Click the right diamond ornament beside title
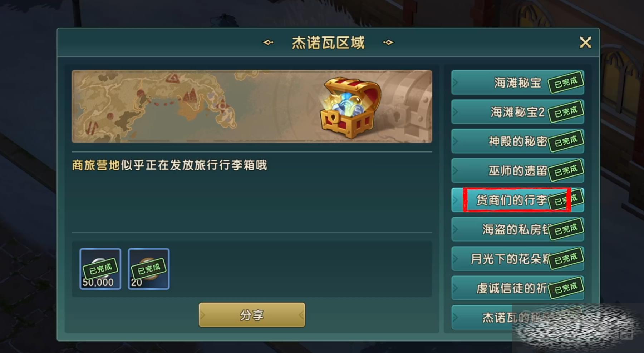644x353 pixels. pos(388,43)
